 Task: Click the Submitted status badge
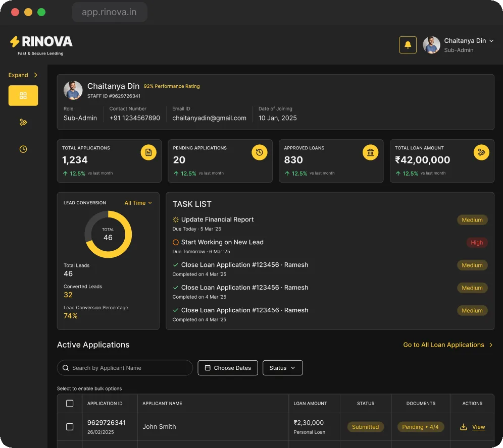365,427
